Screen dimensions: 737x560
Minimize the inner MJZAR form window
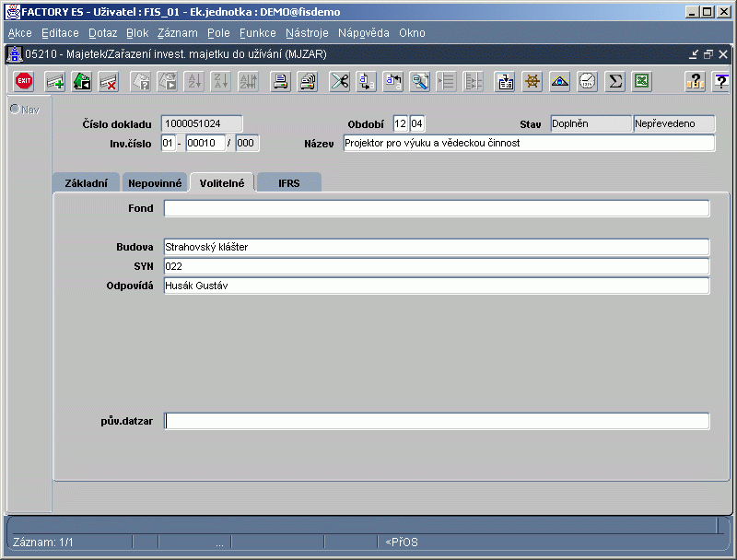point(694,54)
